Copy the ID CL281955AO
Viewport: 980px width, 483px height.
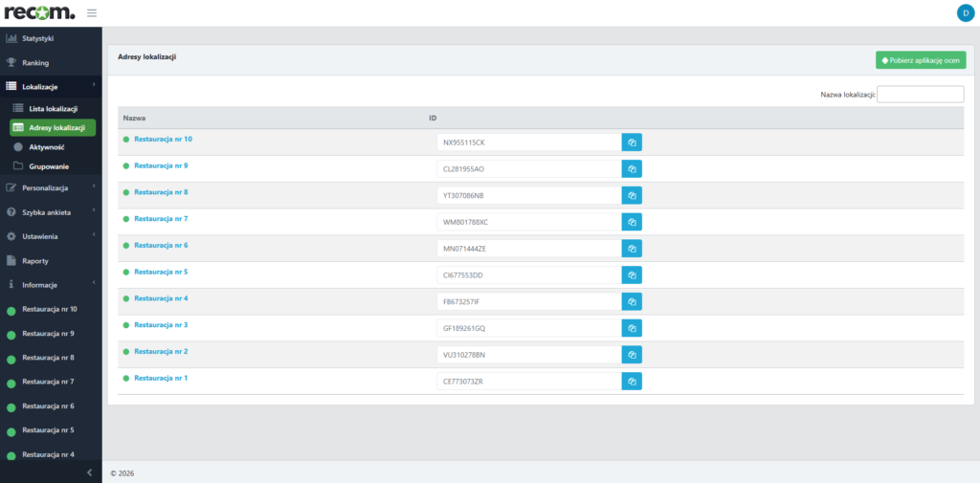[632, 169]
